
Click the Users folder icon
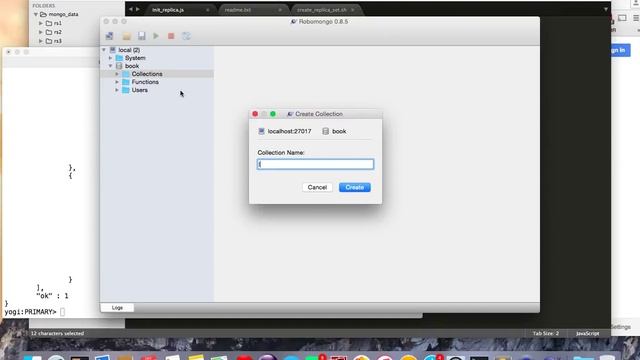click(126, 90)
